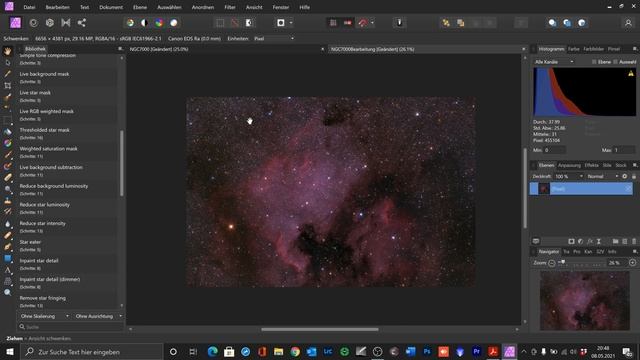Click the Live Filters hourglass icon

(x=599, y=242)
